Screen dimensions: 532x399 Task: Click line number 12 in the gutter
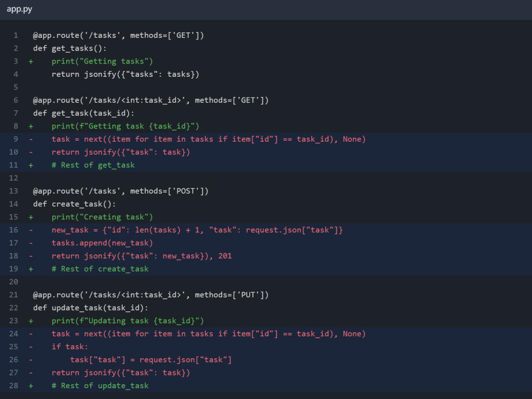tap(13, 178)
